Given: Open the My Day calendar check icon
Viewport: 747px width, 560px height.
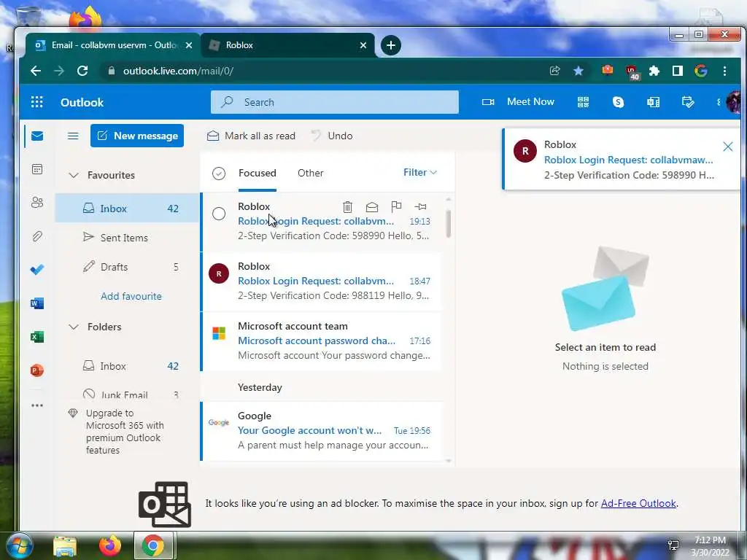Looking at the screenshot, I should pyautogui.click(x=688, y=102).
